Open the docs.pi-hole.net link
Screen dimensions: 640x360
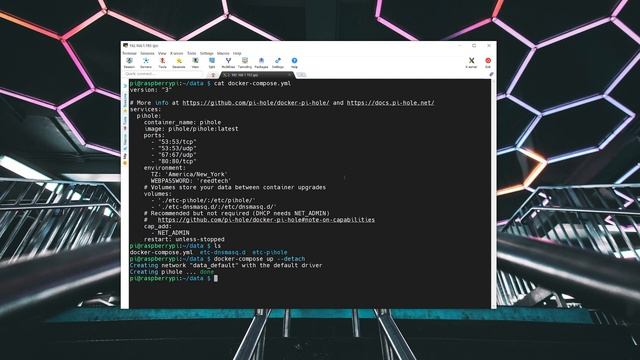coord(390,103)
